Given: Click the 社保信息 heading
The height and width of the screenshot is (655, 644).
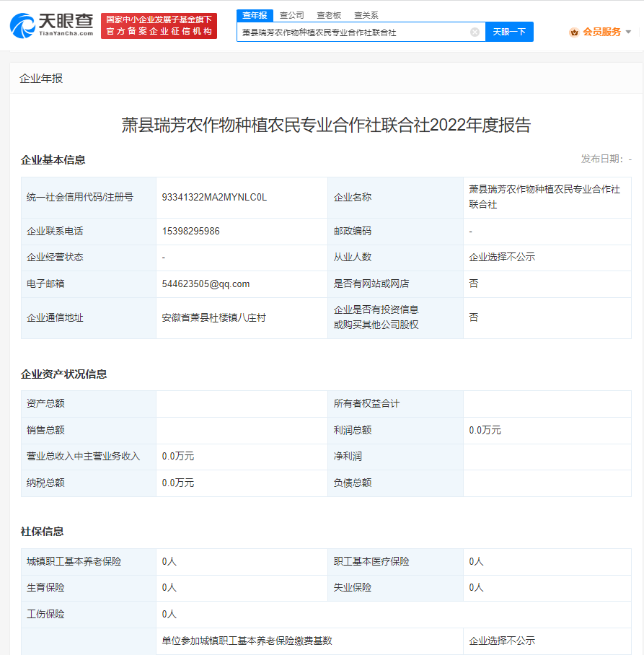Looking at the screenshot, I should (42, 532).
